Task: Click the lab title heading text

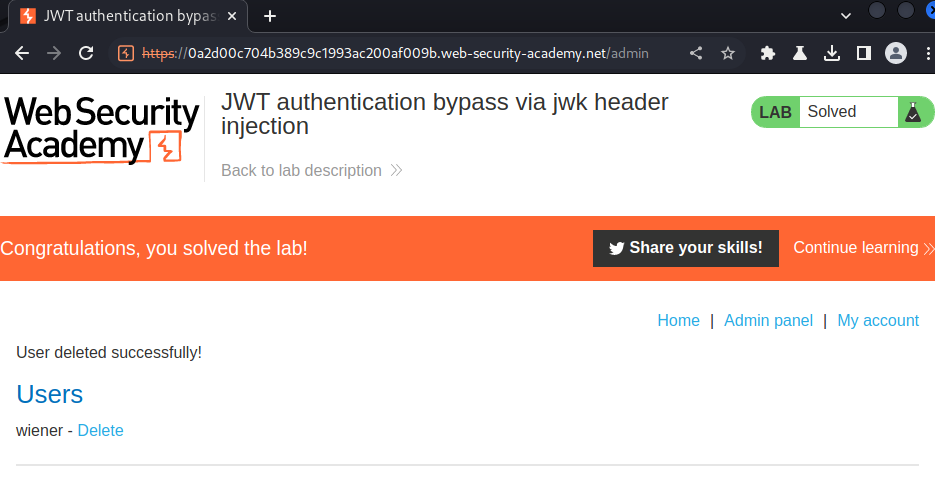Action: [444, 114]
